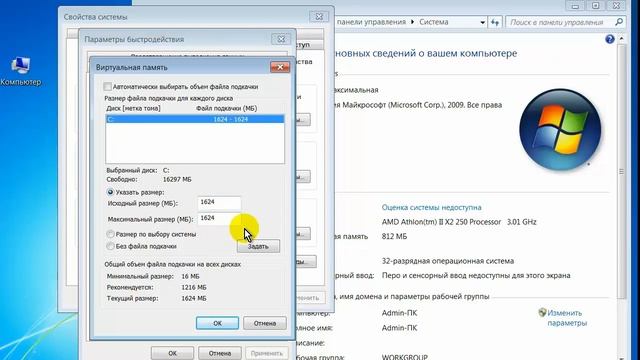Screen dimensions: 640x360
Task: Click the search magnifier icon in control panel
Action: click(x=619, y=22)
